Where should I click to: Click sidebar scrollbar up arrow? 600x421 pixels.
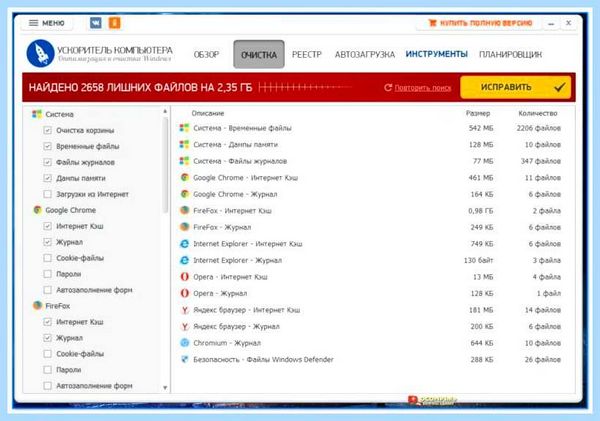point(165,111)
